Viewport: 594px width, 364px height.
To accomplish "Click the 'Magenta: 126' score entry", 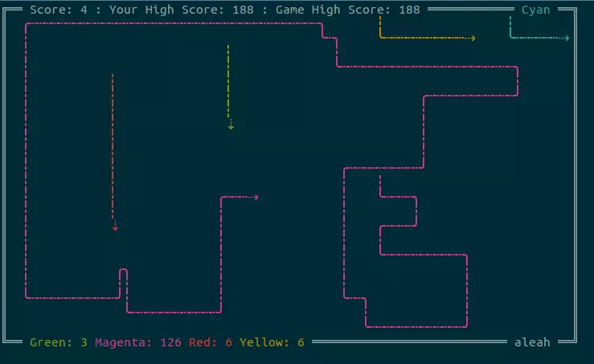I will coord(138,342).
